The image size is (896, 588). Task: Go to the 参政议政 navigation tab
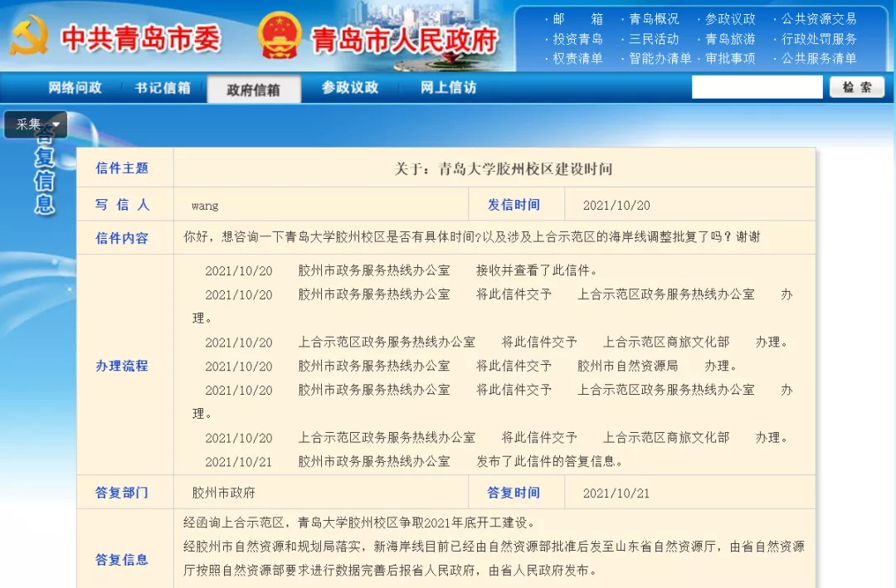pyautogui.click(x=350, y=87)
